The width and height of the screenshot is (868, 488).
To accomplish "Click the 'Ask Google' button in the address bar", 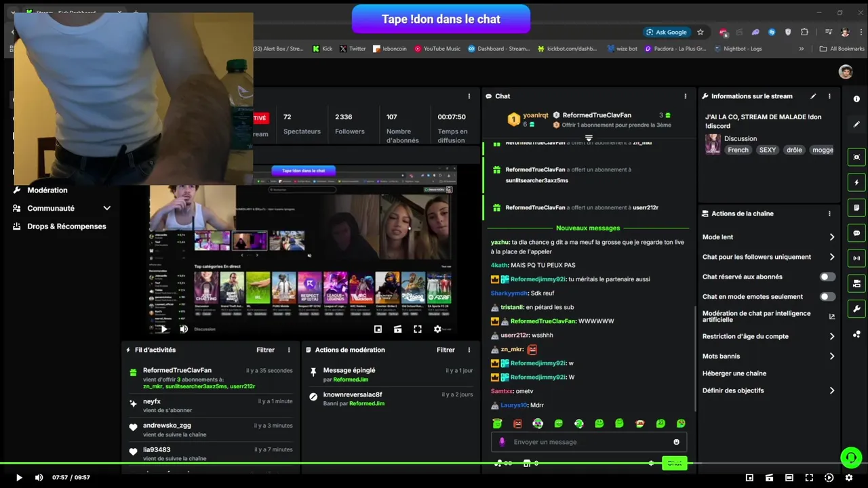I will (x=667, y=32).
